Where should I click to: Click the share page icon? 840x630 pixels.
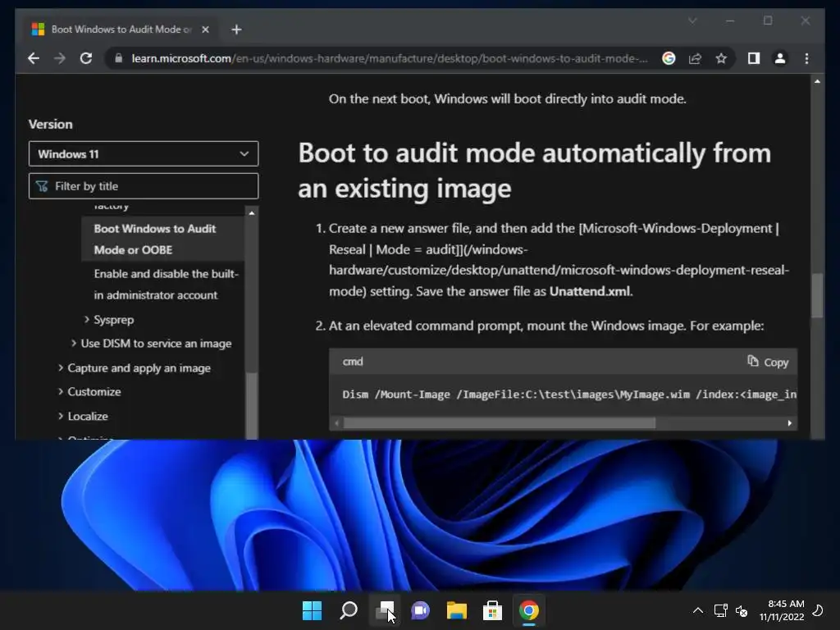pyautogui.click(x=695, y=58)
